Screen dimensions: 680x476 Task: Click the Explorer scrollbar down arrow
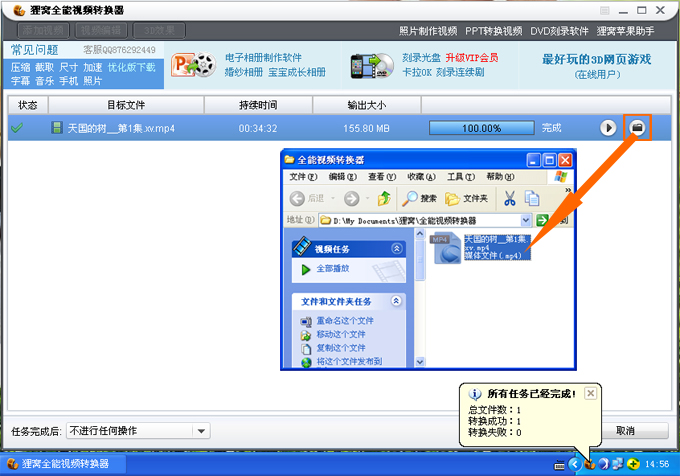coord(420,362)
